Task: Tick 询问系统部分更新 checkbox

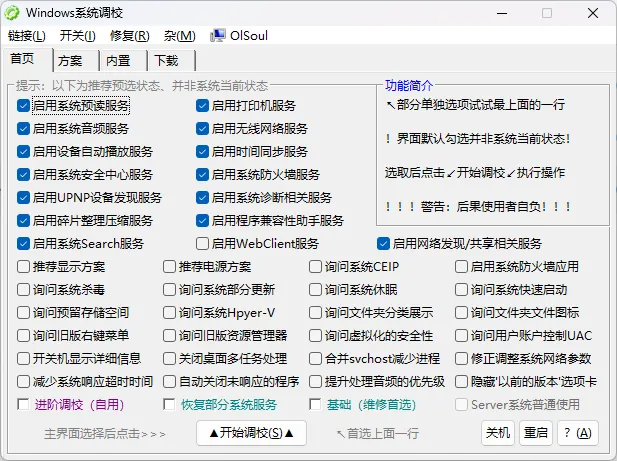Action: (x=169, y=290)
